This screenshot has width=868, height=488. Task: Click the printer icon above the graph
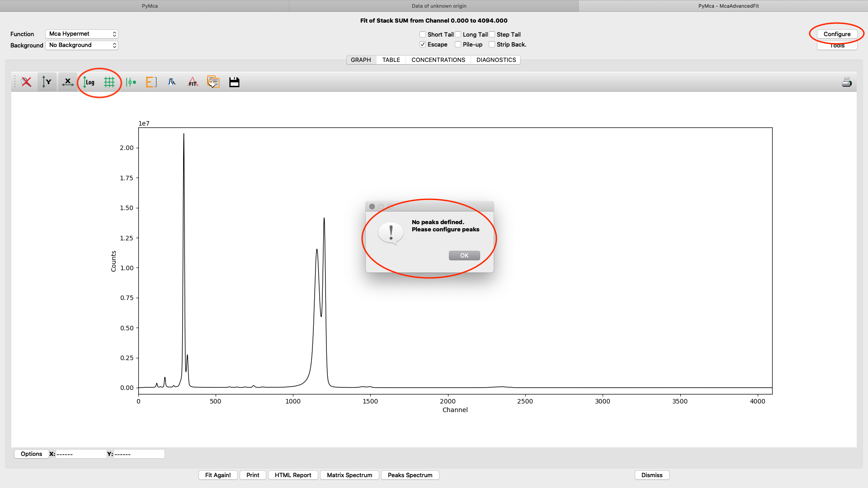click(x=846, y=82)
